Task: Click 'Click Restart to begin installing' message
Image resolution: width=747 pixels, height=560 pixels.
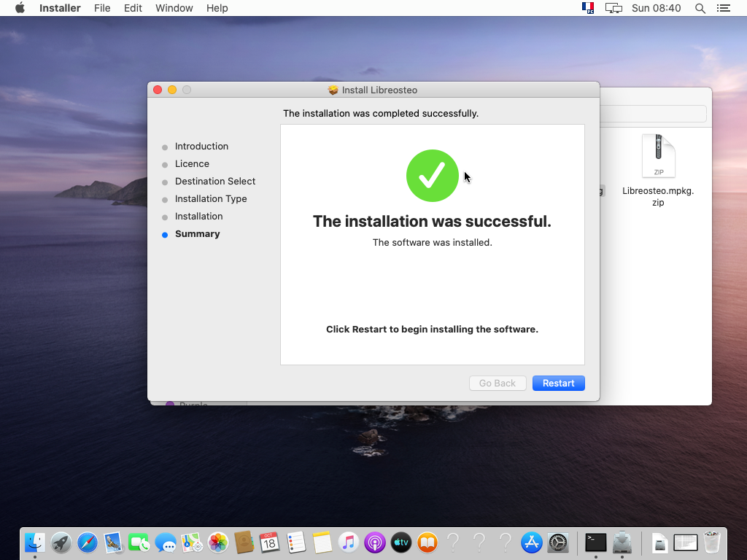Action: click(432, 330)
